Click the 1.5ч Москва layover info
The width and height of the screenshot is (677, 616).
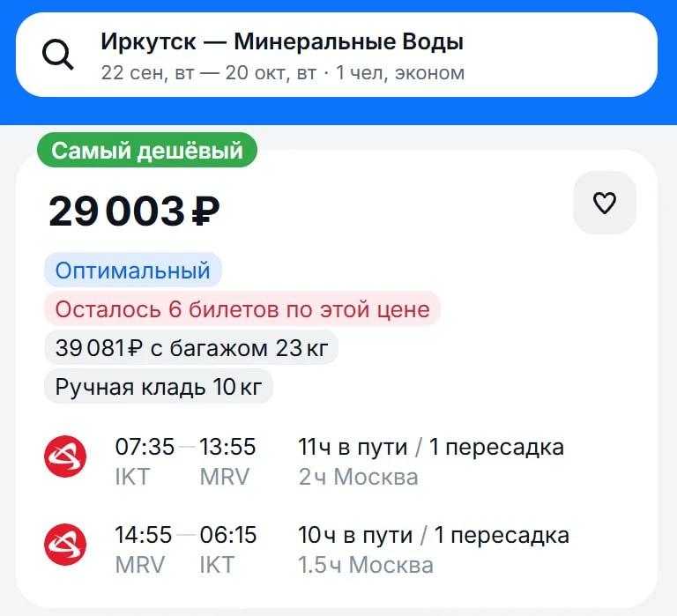366,565
